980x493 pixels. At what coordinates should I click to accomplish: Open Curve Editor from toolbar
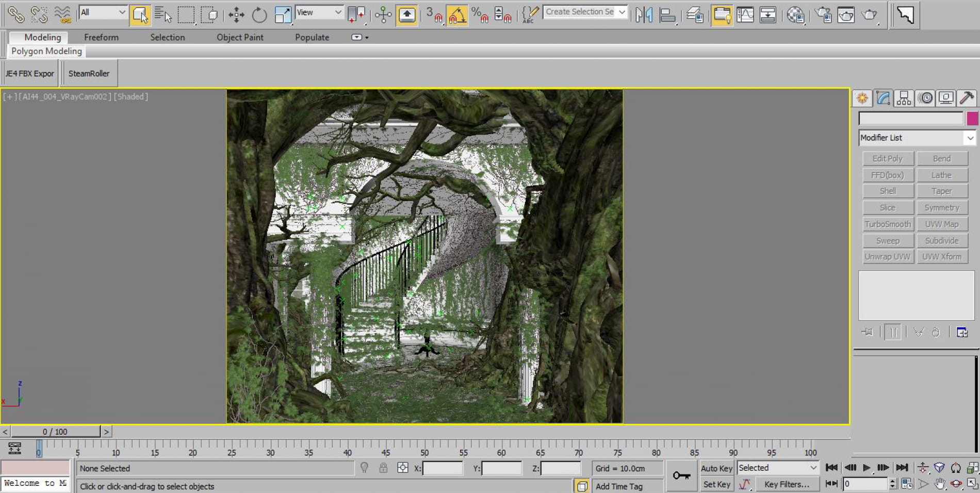tap(745, 14)
